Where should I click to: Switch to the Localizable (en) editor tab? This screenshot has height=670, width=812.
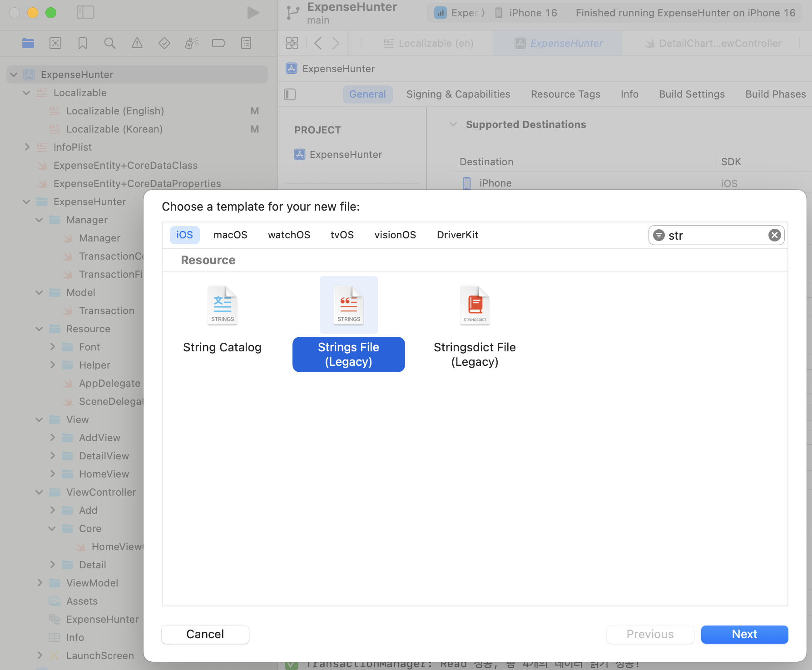tap(428, 43)
